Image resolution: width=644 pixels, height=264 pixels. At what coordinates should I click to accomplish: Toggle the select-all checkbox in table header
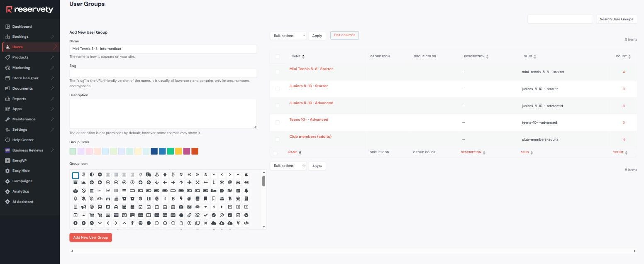[x=278, y=56]
